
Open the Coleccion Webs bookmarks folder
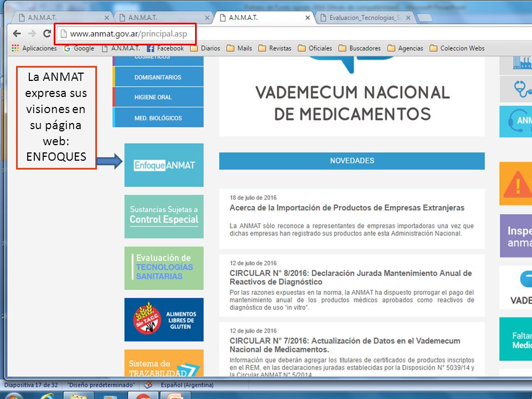pyautogui.click(x=457, y=48)
